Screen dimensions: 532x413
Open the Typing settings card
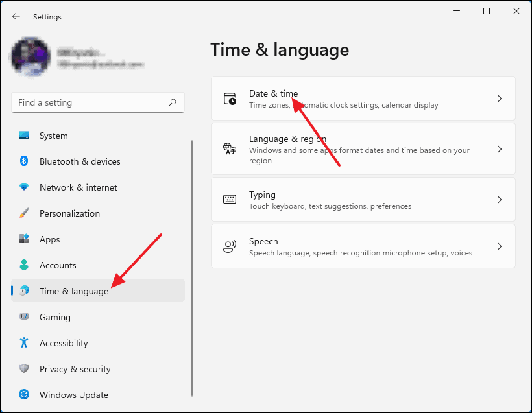click(x=363, y=199)
